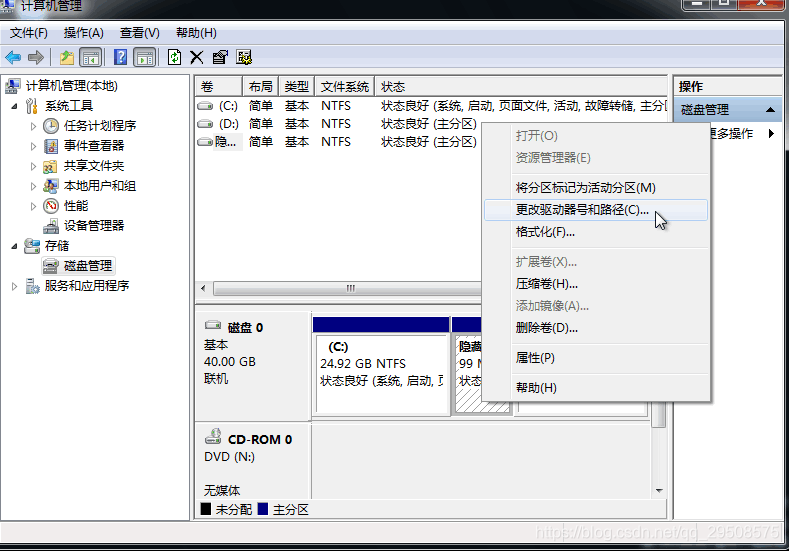The image size is (789, 551).
Task: Open the 更多操作 submenu arrow
Action: [771, 133]
